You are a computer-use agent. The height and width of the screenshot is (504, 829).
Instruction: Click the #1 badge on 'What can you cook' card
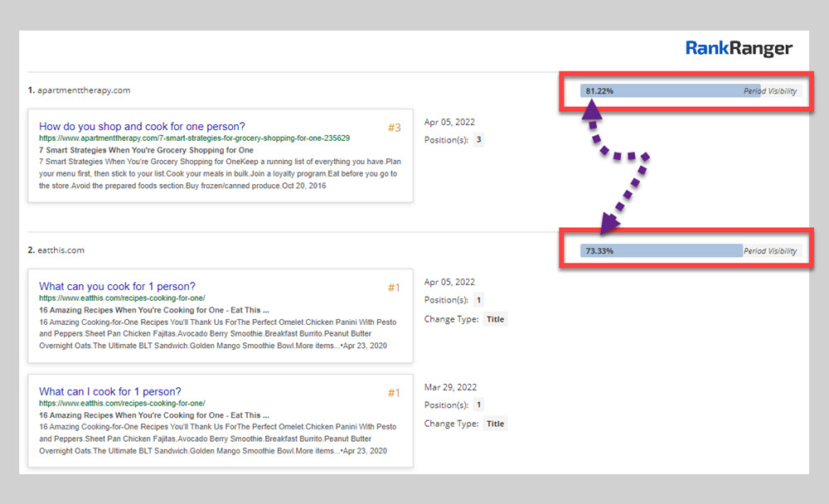[x=394, y=288]
